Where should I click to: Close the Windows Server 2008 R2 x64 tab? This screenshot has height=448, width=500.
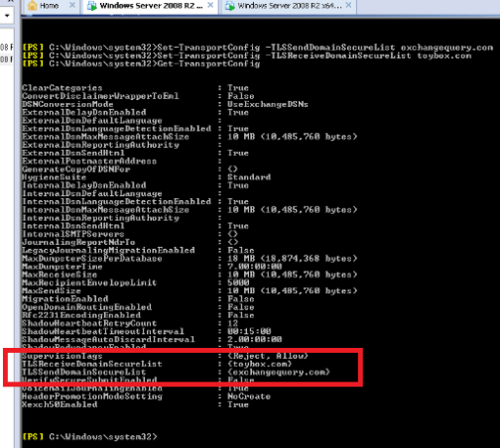tap(348, 5)
